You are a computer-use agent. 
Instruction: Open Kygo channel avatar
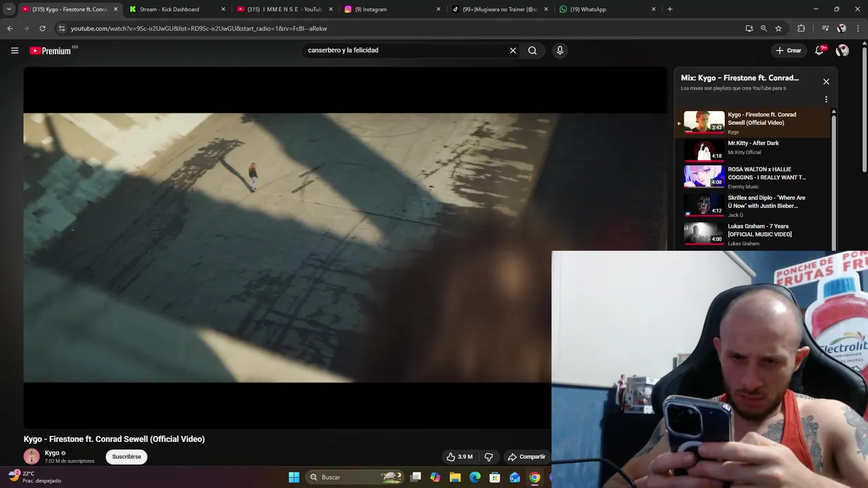tap(32, 456)
